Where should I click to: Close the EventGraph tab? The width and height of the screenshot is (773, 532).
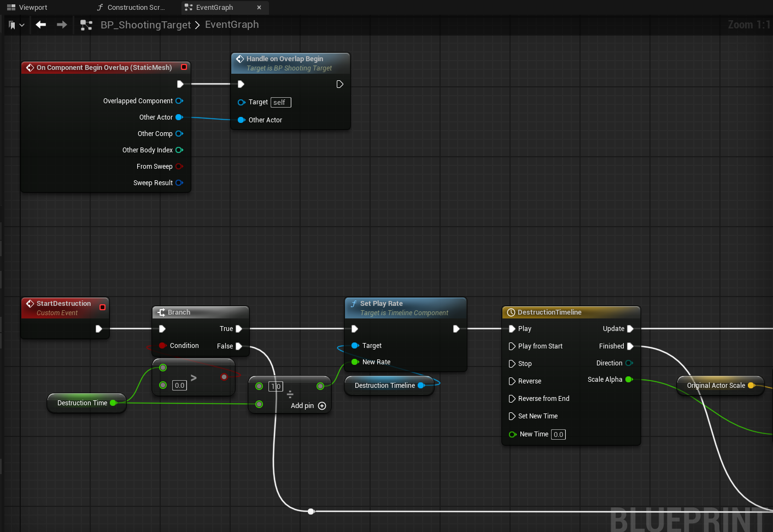click(x=259, y=8)
